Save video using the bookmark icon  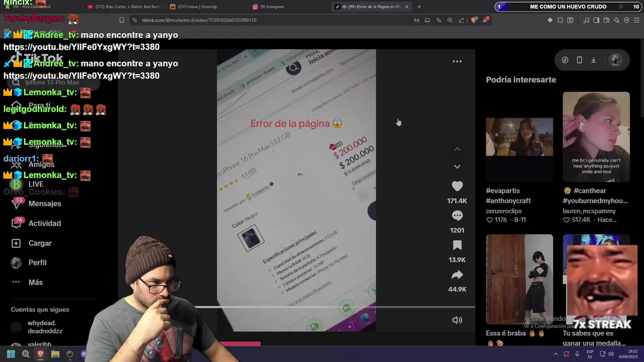click(x=457, y=245)
